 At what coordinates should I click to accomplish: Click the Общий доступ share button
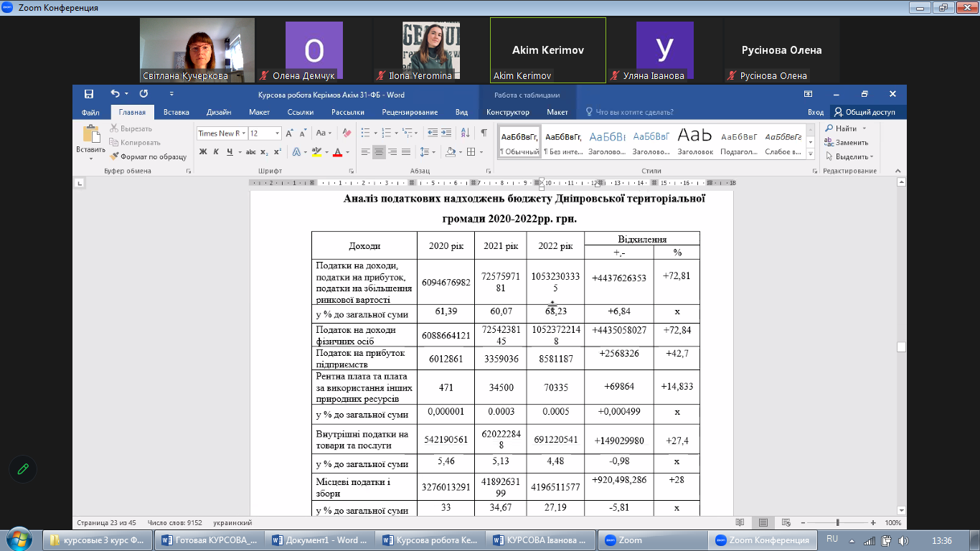[864, 112]
